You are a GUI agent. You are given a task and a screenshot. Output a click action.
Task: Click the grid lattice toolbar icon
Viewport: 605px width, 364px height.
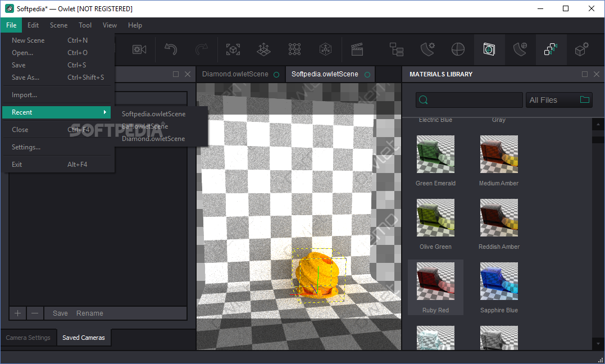[295, 49]
